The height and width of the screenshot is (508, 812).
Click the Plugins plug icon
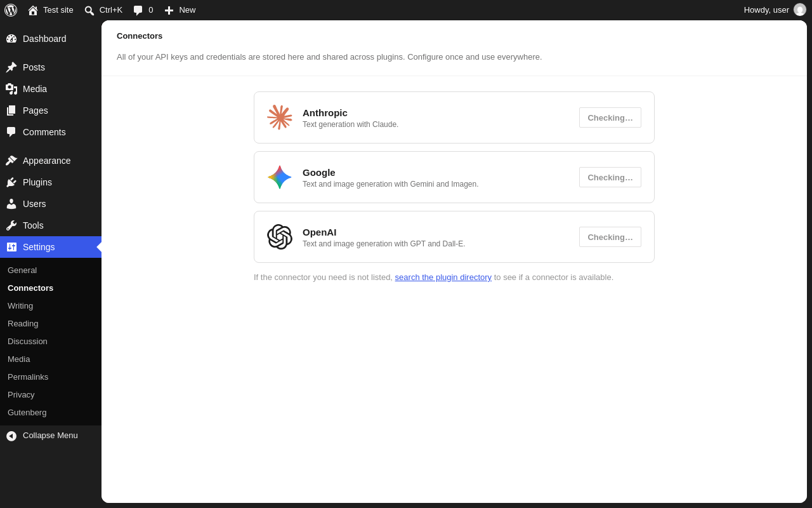pyautogui.click(x=11, y=182)
